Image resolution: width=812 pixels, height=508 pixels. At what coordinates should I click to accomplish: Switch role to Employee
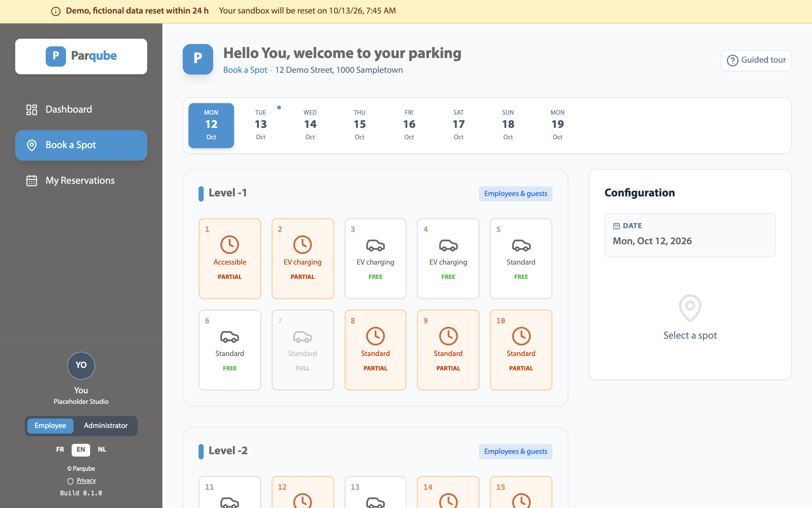pyautogui.click(x=50, y=426)
